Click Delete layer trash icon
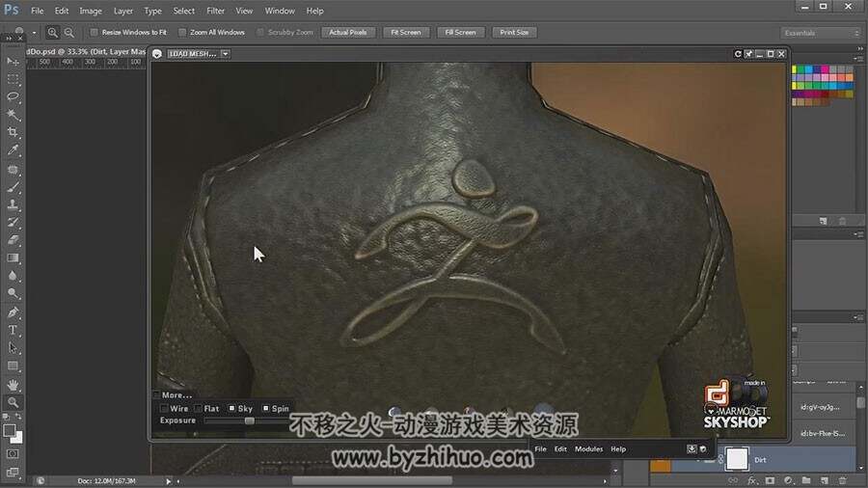 click(843, 480)
